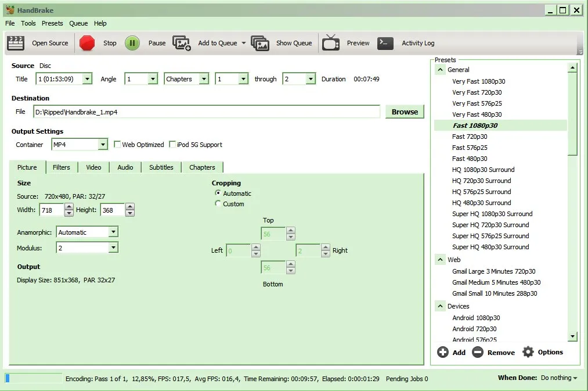Open the Presets menu
Image resolution: width=588 pixels, height=391 pixels.
coord(52,23)
